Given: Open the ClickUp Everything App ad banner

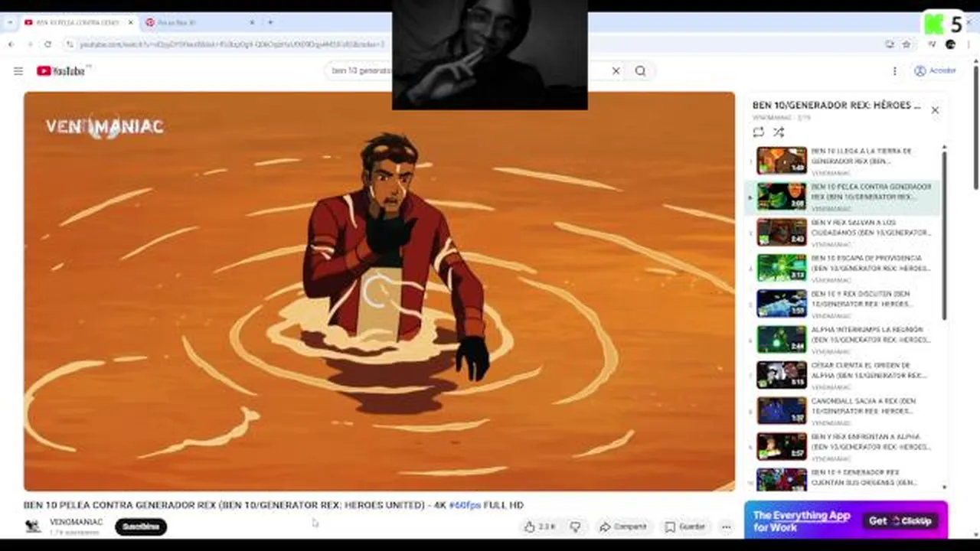Looking at the screenshot, I should 846,520.
